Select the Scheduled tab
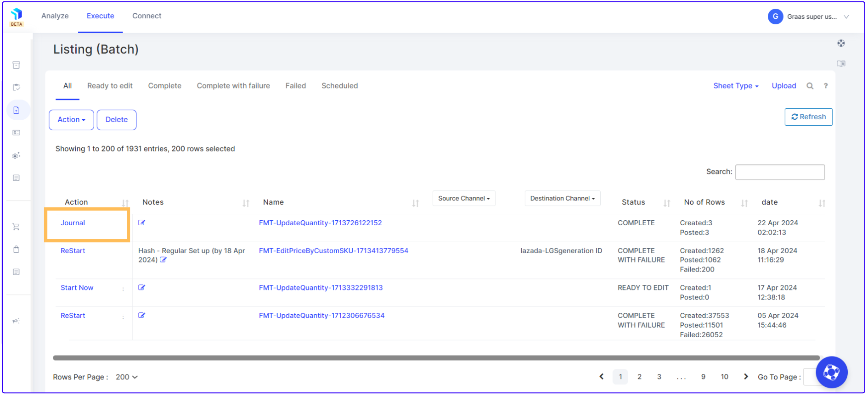This screenshot has width=868, height=395. pyautogui.click(x=339, y=86)
